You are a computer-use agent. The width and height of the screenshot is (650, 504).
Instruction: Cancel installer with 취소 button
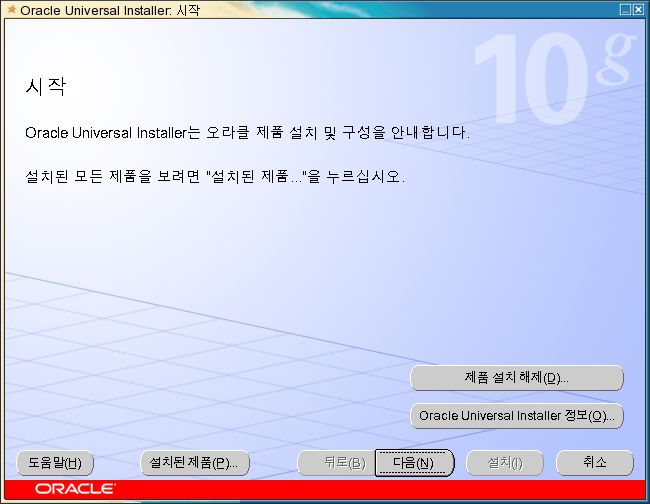tap(595, 463)
